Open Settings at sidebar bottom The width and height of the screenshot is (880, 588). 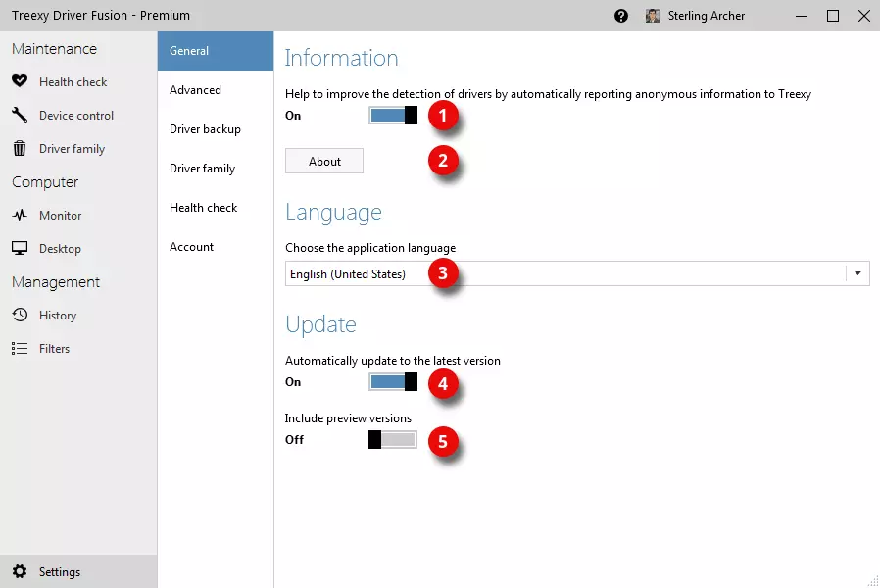point(78,571)
